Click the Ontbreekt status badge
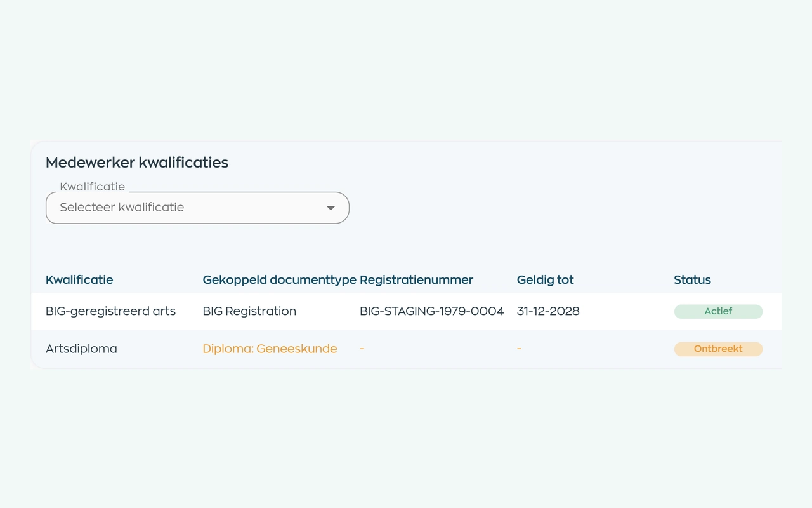The image size is (812, 508). click(718, 349)
